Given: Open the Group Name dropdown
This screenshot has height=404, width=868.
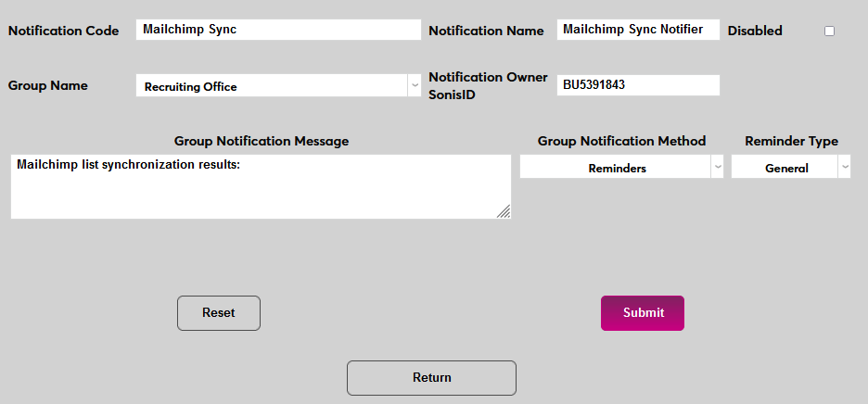Looking at the screenshot, I should pos(278,86).
